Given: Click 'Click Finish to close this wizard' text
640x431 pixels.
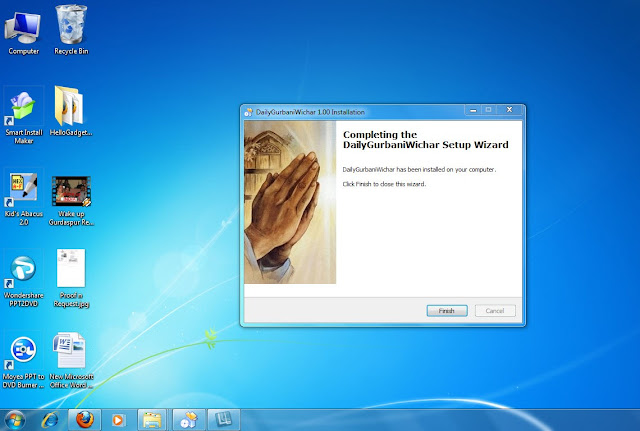Looking at the screenshot, I should [384, 184].
